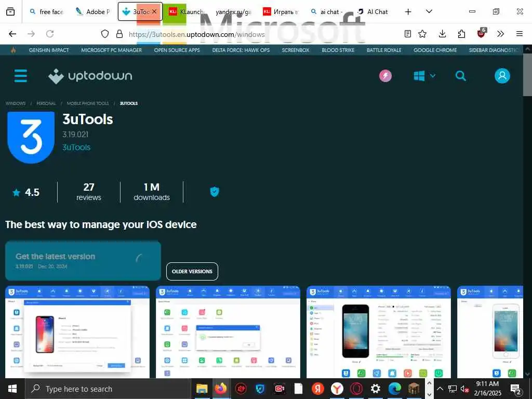
Task: Click the 3uTools app logo
Action: [x=31, y=137]
